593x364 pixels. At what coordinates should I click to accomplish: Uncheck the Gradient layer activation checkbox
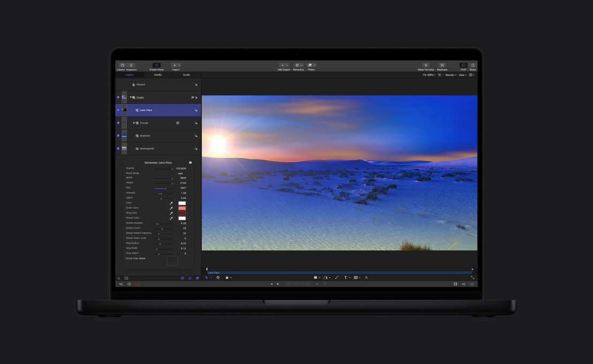click(118, 135)
